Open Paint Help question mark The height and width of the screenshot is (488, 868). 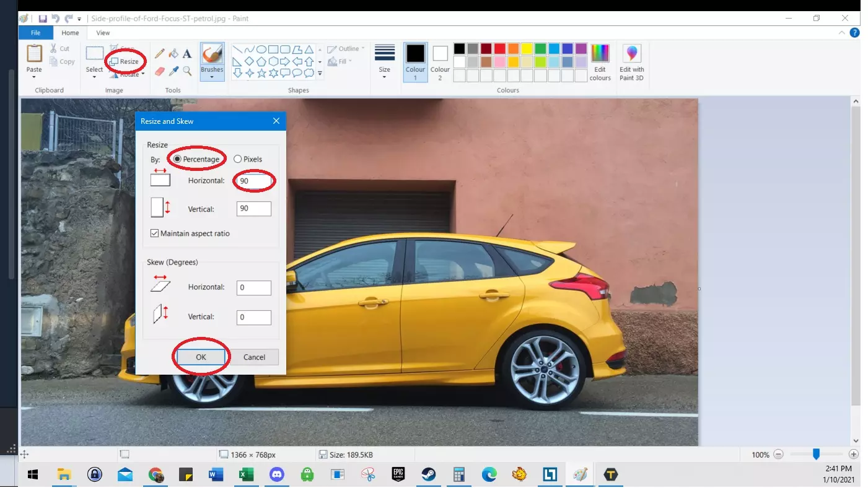click(855, 33)
